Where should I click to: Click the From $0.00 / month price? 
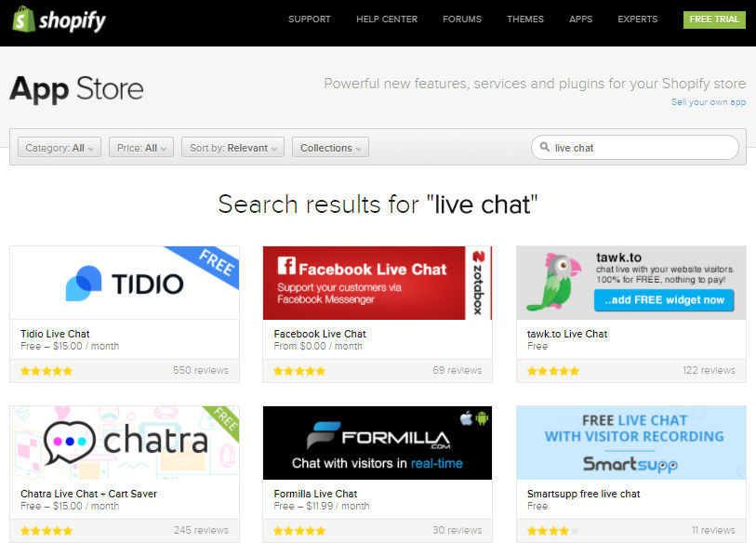(x=318, y=346)
